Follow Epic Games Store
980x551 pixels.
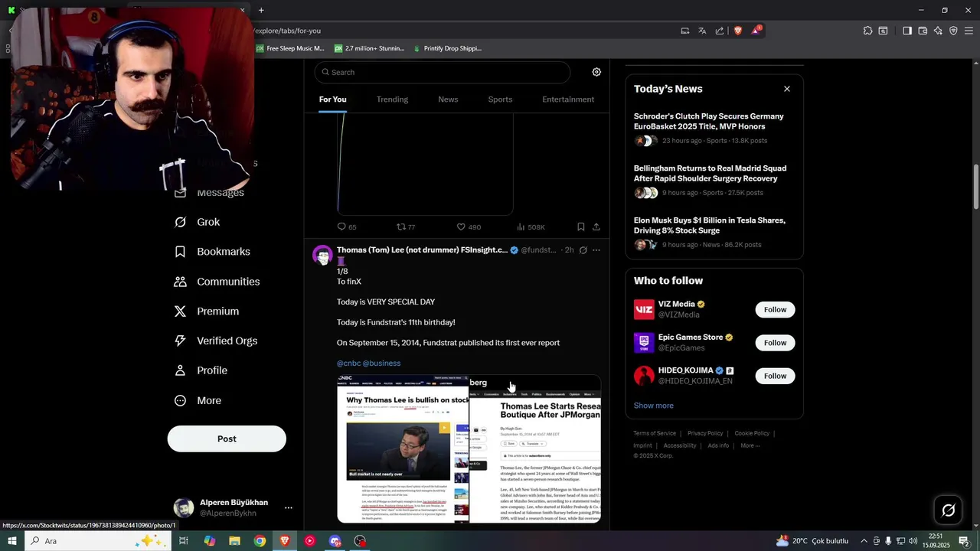coord(775,343)
